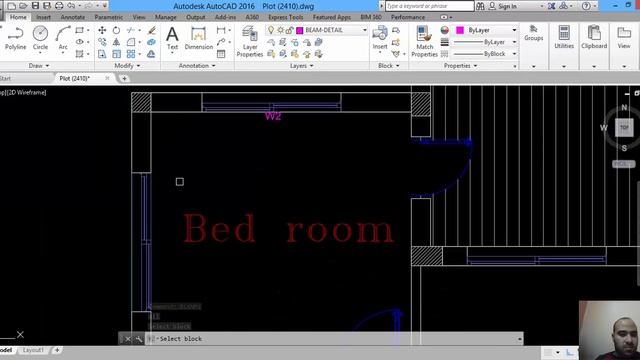Undo the last action in quick access toolbar
Image resolution: width=640 pixels, height=360 pixels.
pyautogui.click(x=71, y=6)
